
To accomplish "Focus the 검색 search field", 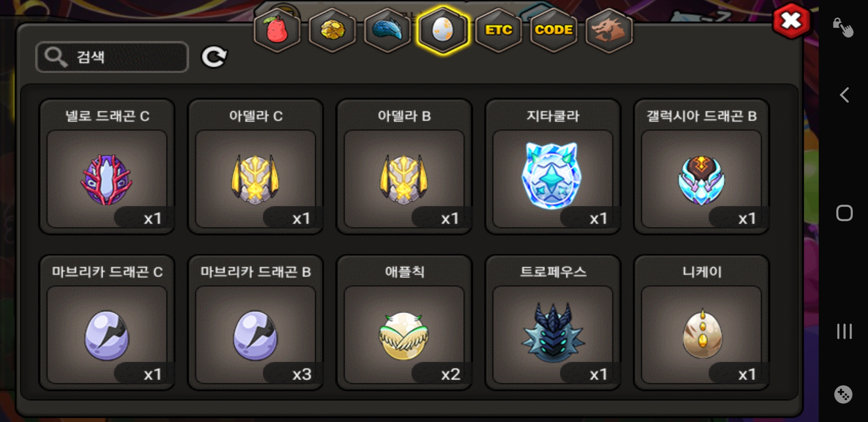I will pos(112,57).
